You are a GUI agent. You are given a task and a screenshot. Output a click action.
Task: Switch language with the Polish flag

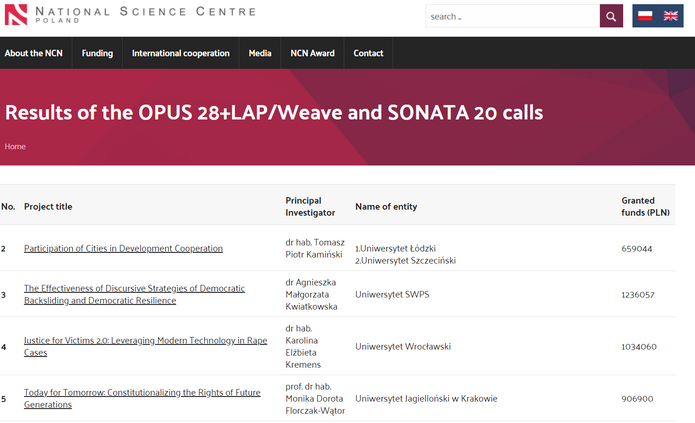[x=645, y=16]
